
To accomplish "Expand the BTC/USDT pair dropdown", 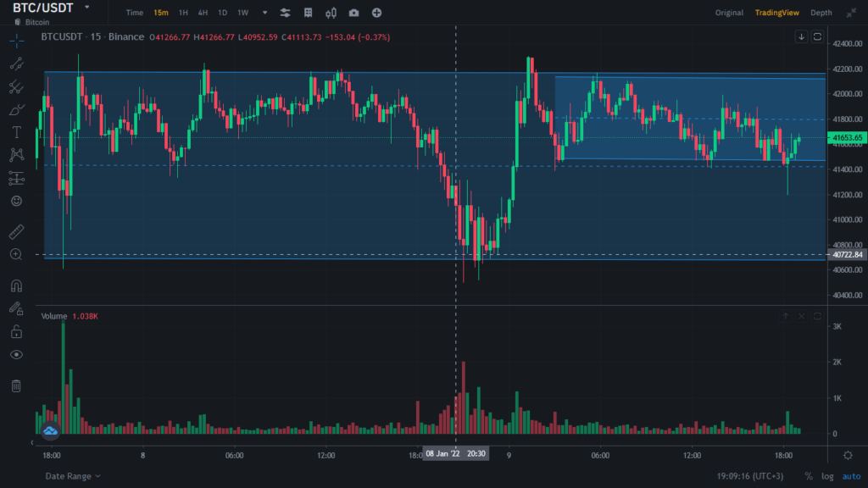I will coord(86,7).
